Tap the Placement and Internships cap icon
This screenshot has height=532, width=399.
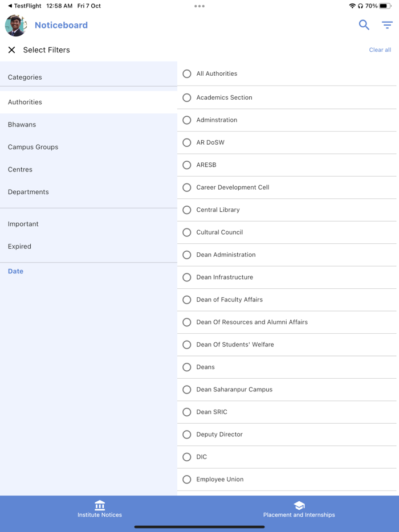click(x=299, y=505)
